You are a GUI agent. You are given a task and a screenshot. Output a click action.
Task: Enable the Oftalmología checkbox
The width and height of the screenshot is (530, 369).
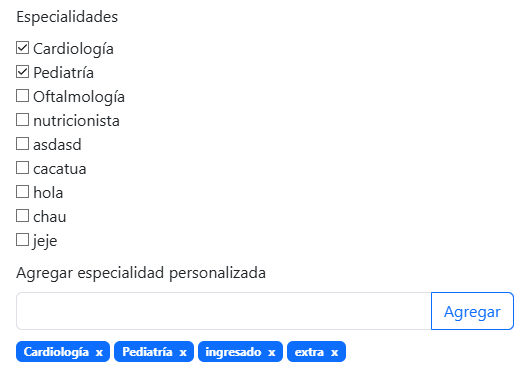pyautogui.click(x=22, y=96)
